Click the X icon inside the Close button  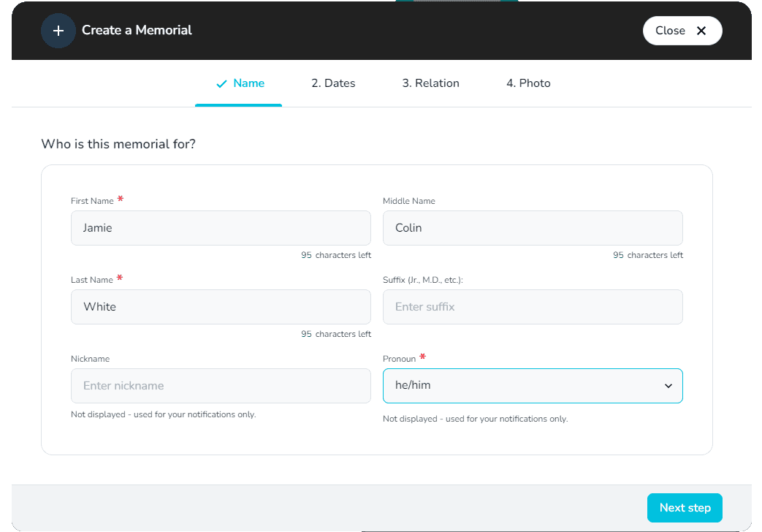[701, 31]
